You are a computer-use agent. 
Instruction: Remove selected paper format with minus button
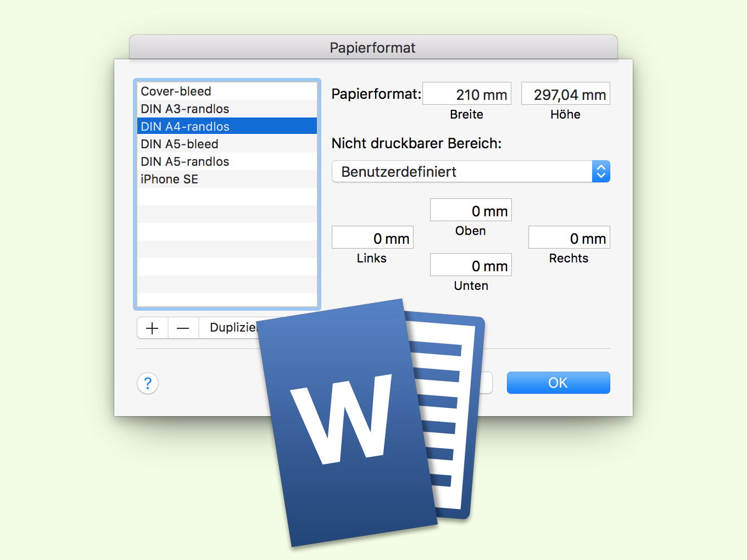(183, 328)
